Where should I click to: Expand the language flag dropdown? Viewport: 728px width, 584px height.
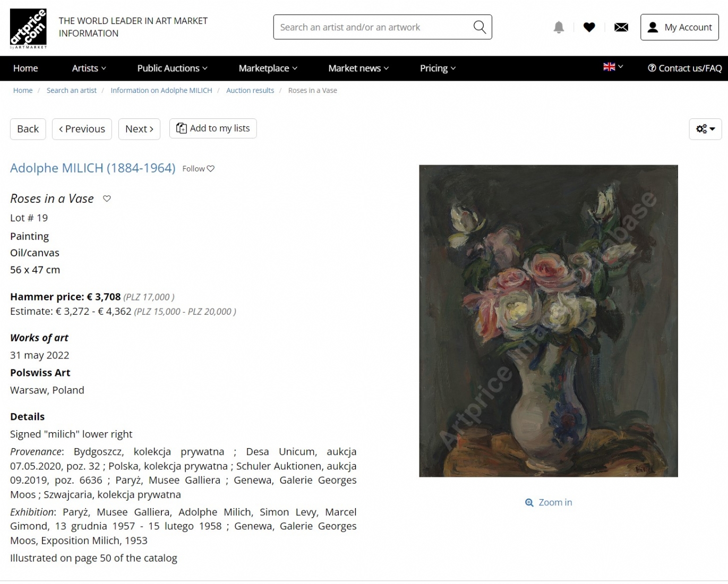[613, 67]
